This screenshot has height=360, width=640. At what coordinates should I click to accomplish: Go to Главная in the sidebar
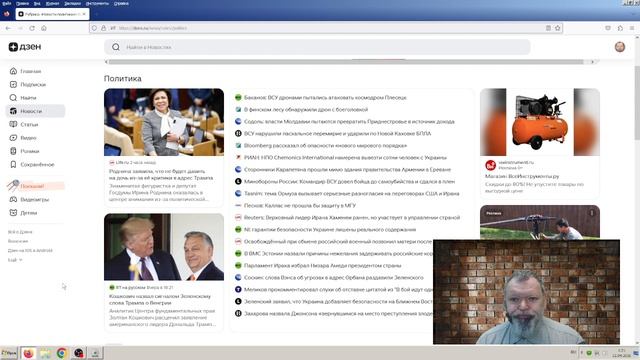tap(31, 71)
